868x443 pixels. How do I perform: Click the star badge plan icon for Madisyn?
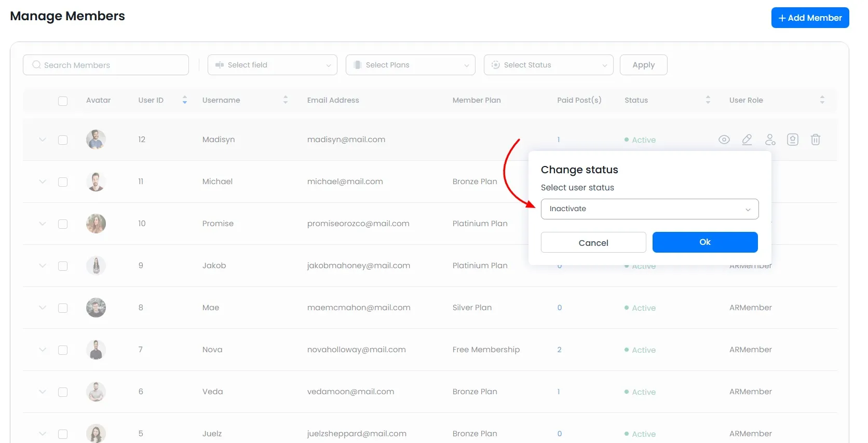[792, 140]
